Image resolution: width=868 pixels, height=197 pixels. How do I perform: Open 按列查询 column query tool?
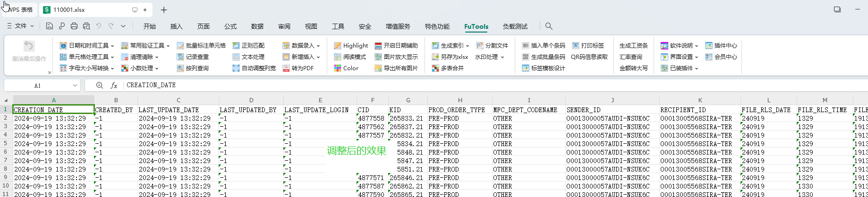point(193,68)
